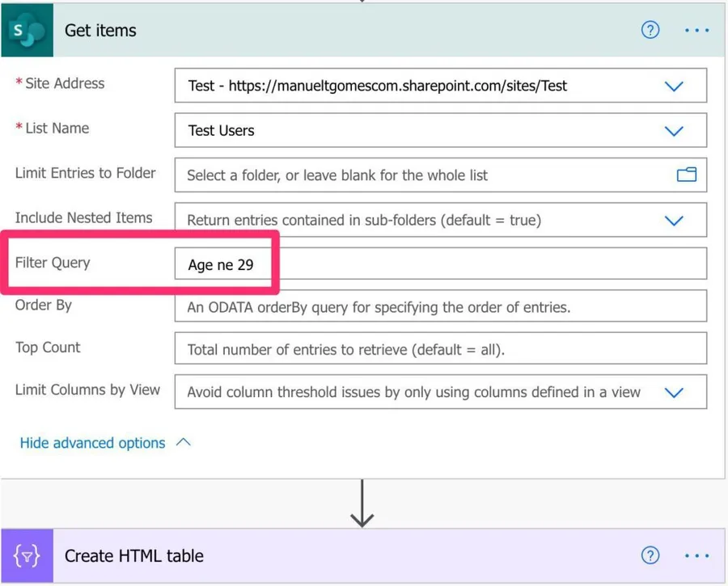The width and height of the screenshot is (728, 586).
Task: Click the Create HTML table header title
Action: coord(134,556)
